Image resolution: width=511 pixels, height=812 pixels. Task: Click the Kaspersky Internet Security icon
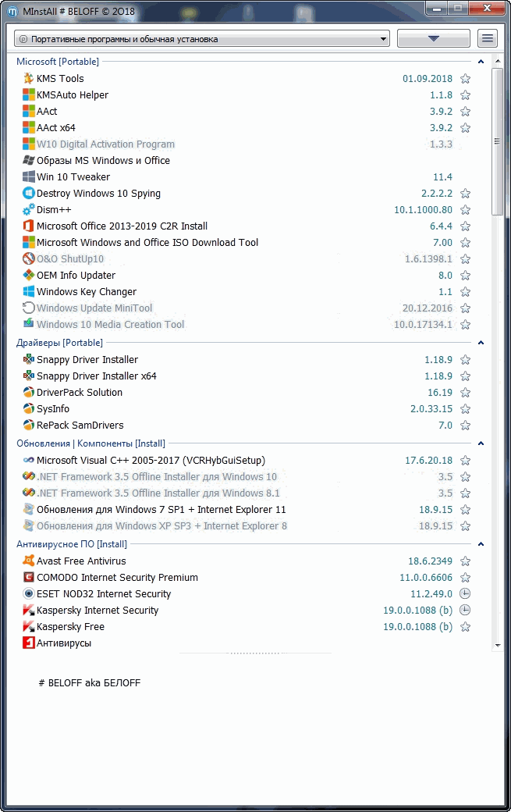(28, 610)
